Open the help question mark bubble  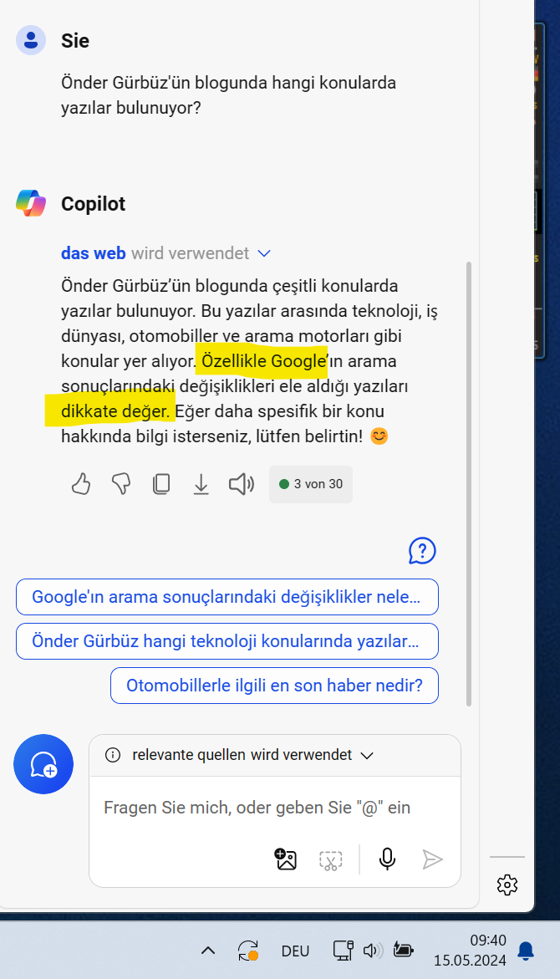tap(422, 551)
